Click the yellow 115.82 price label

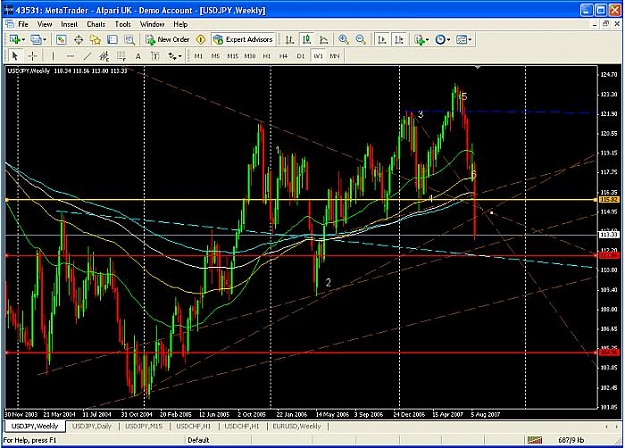(610, 199)
